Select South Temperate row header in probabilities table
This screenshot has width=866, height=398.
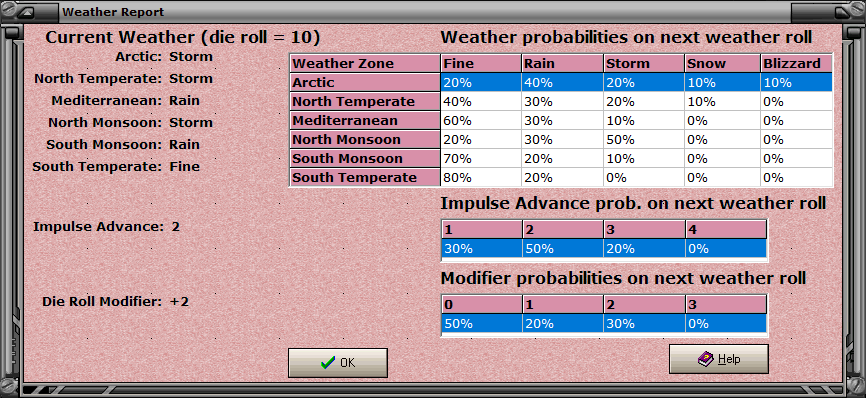365,177
